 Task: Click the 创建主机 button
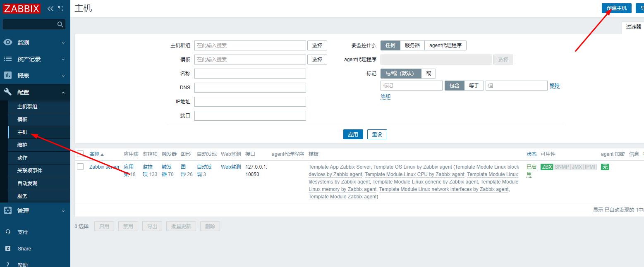point(616,8)
